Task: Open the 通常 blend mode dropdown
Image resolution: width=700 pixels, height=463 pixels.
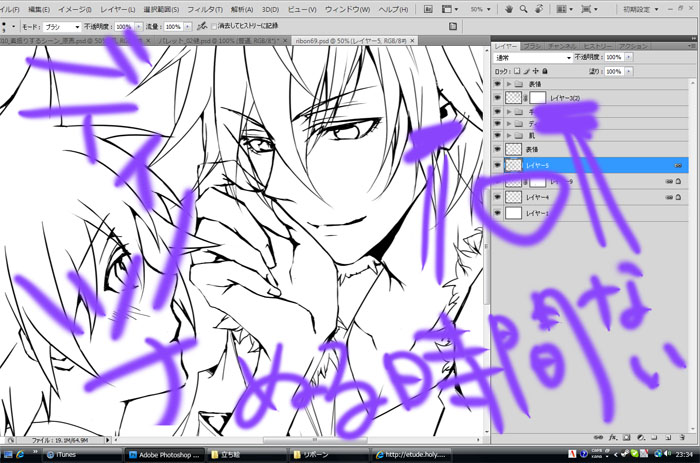Action: [533, 58]
